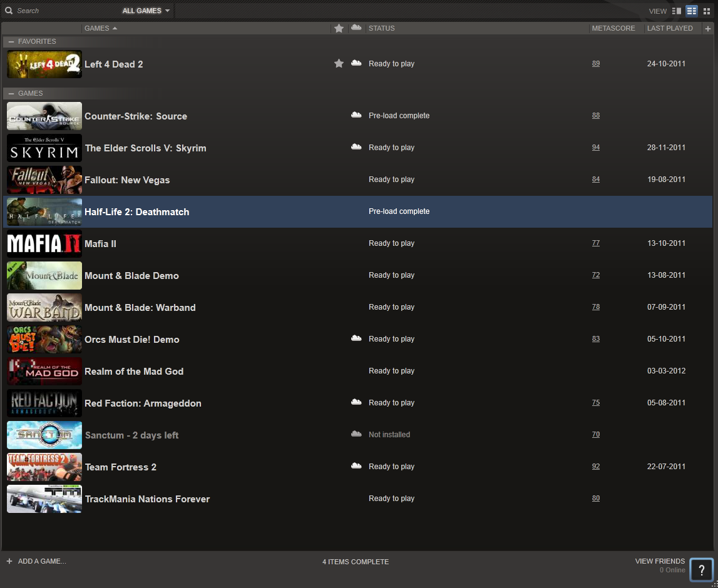
Task: Click the Sanctum game thumbnail
Action: [x=44, y=435]
